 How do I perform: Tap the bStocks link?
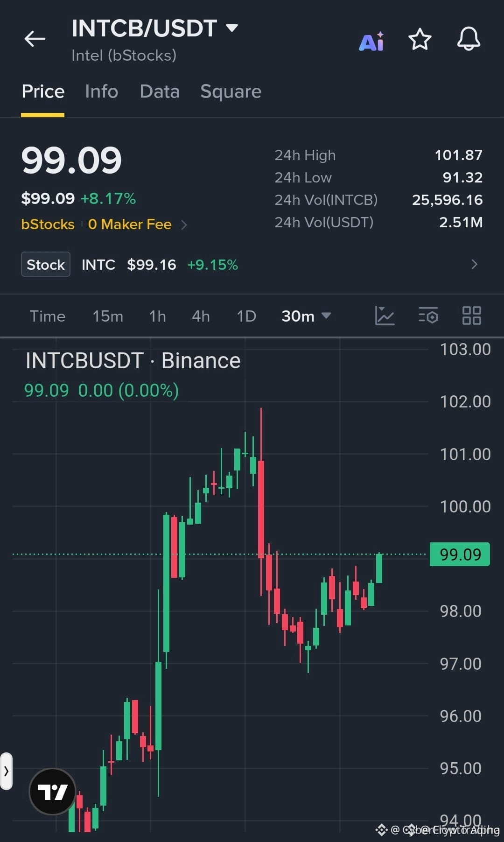coord(48,225)
